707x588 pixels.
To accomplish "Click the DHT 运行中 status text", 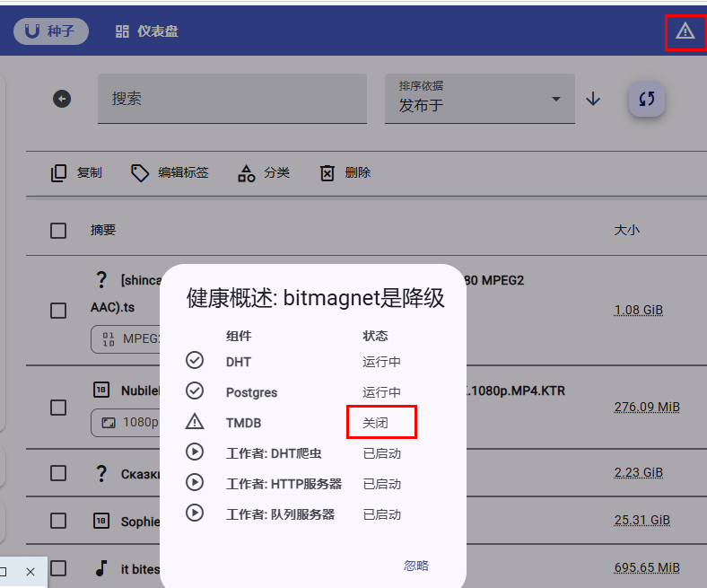I will [381, 362].
